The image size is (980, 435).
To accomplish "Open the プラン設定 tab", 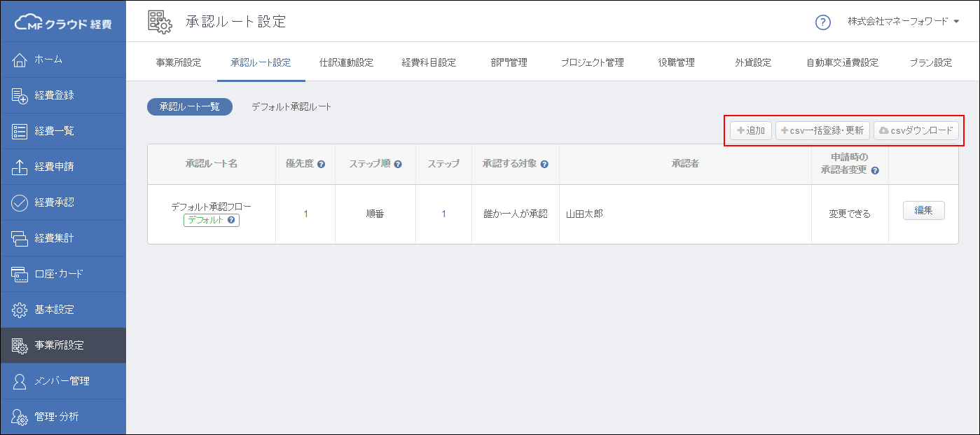I will (930, 62).
